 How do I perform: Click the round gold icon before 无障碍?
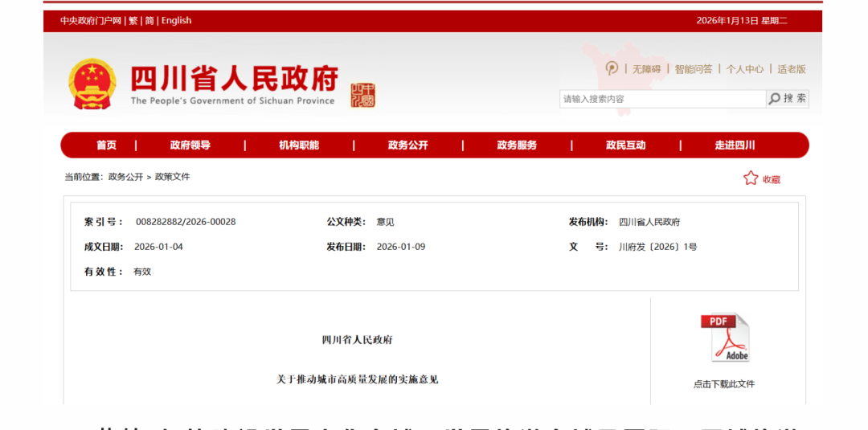[612, 69]
